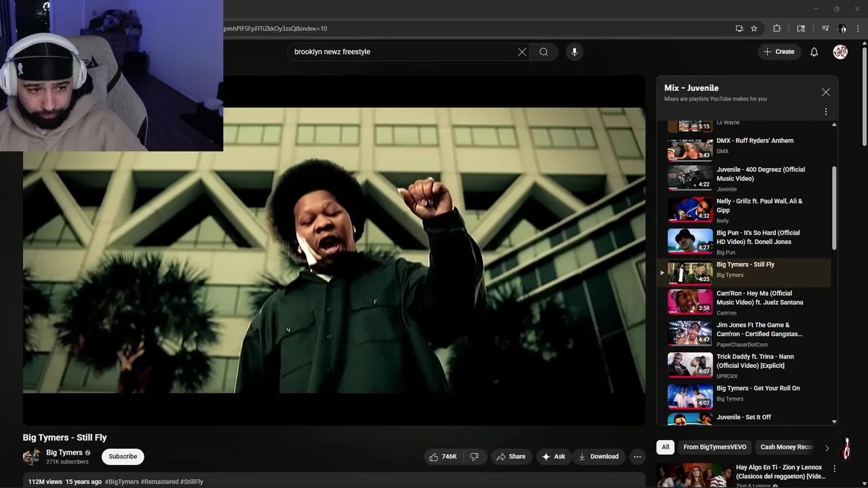Screen dimensions: 868x488
Task: Play Cam'Ron - Hey Ma from playlist
Action: (x=746, y=303)
